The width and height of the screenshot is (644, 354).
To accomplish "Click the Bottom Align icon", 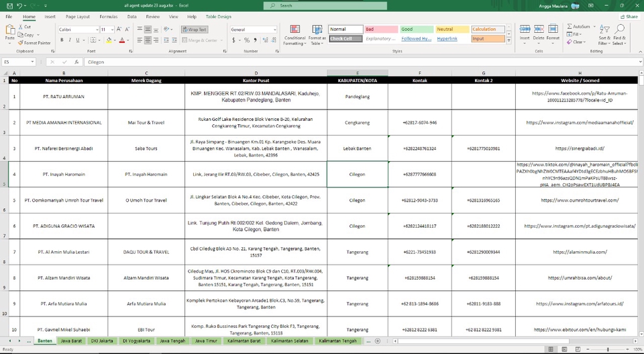I will [x=156, y=30].
